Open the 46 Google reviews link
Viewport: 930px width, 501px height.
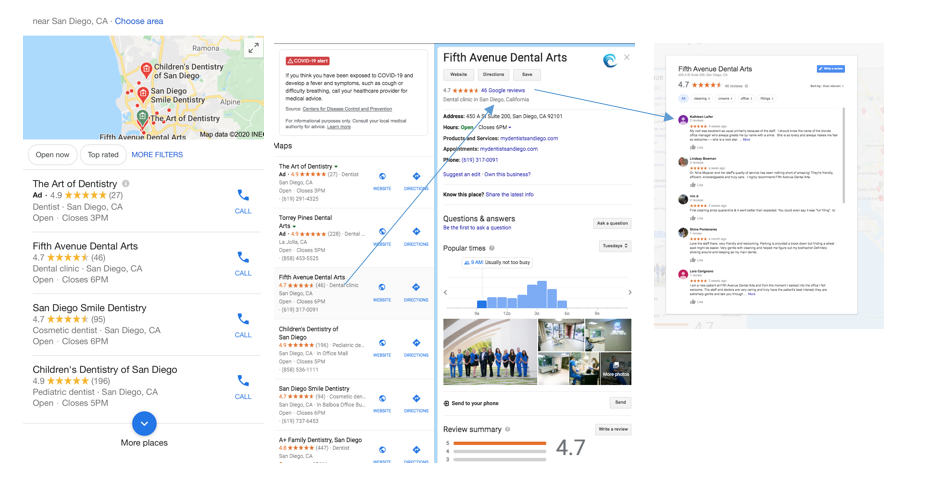pos(502,91)
